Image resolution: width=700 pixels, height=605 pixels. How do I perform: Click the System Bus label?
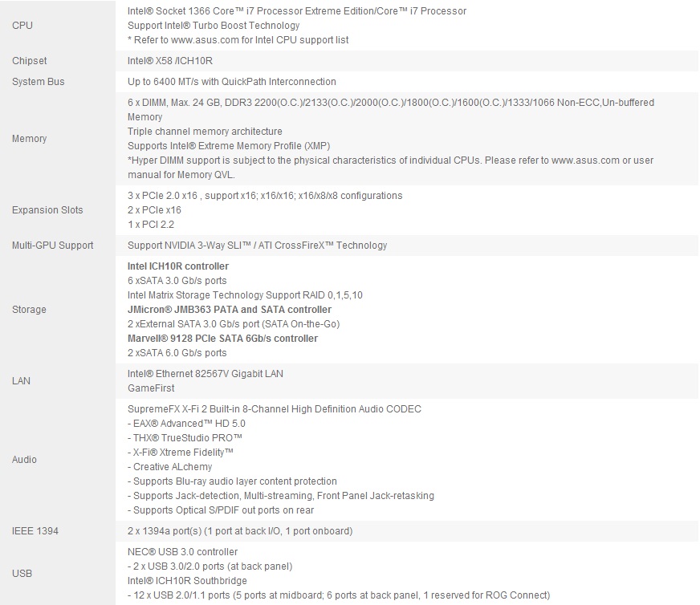pyautogui.click(x=38, y=82)
